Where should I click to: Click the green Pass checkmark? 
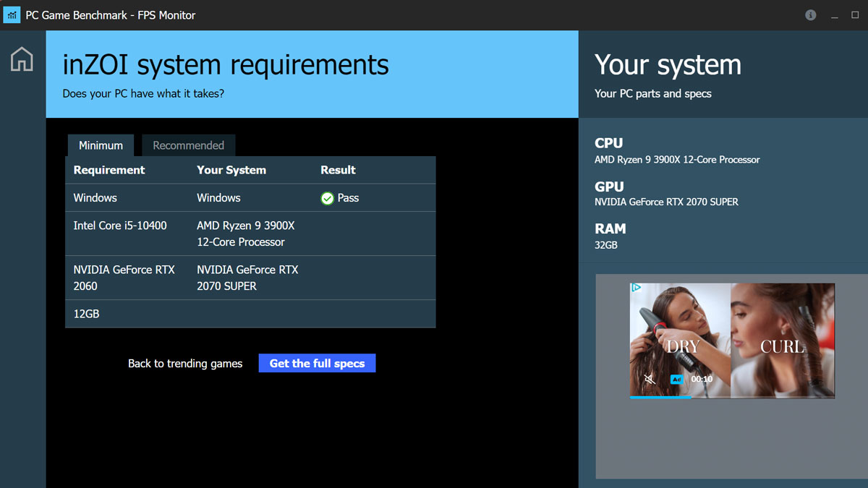(x=328, y=197)
